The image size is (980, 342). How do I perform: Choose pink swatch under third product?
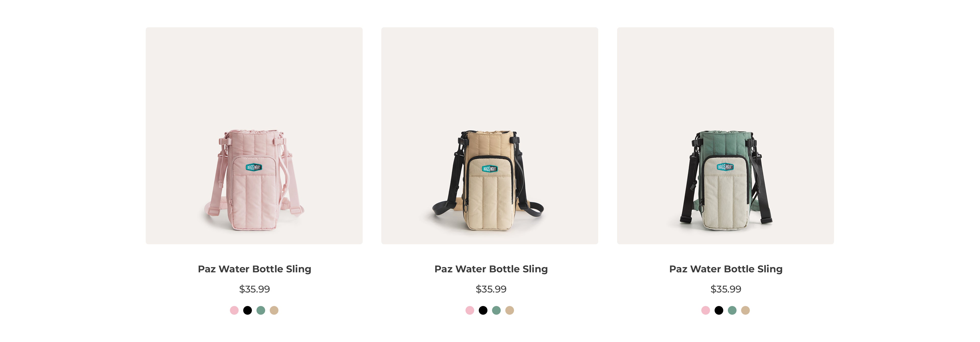[x=706, y=310]
